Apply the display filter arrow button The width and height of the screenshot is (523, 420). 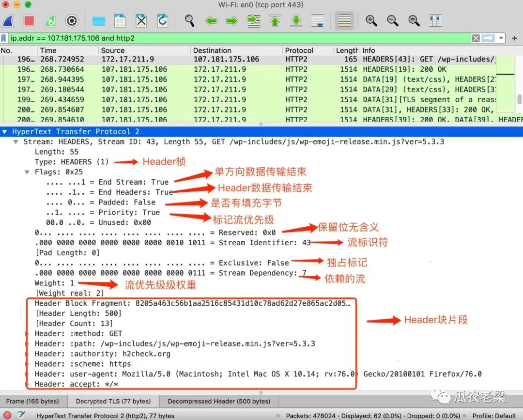[x=488, y=38]
